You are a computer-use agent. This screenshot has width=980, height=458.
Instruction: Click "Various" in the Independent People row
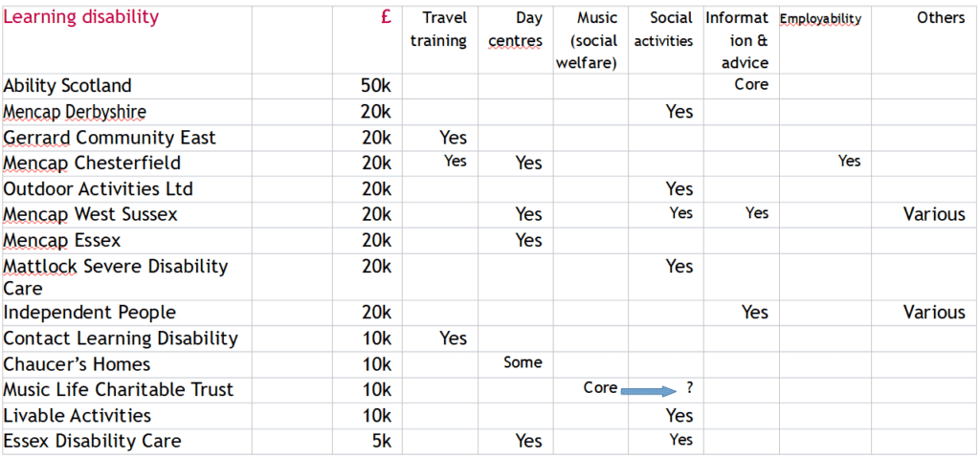tap(934, 312)
